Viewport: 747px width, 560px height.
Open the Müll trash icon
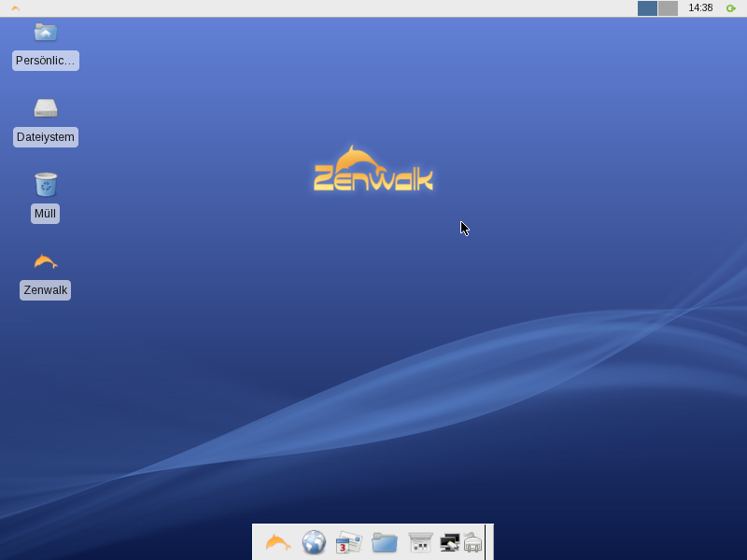click(45, 183)
